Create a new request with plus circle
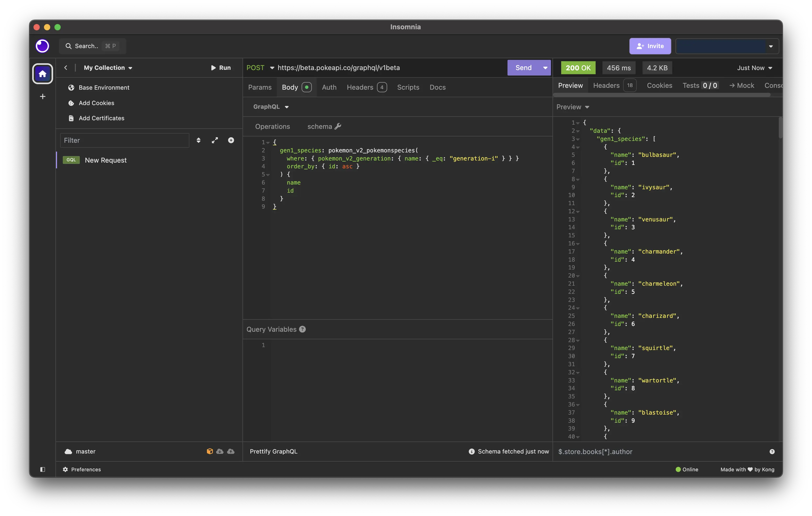The width and height of the screenshot is (812, 516). (x=231, y=140)
